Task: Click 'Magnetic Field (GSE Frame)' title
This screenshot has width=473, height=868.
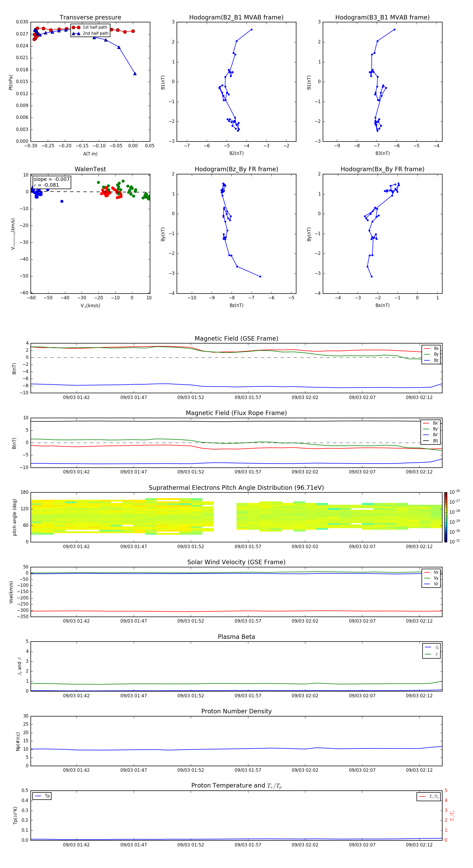Action: [x=236, y=339]
